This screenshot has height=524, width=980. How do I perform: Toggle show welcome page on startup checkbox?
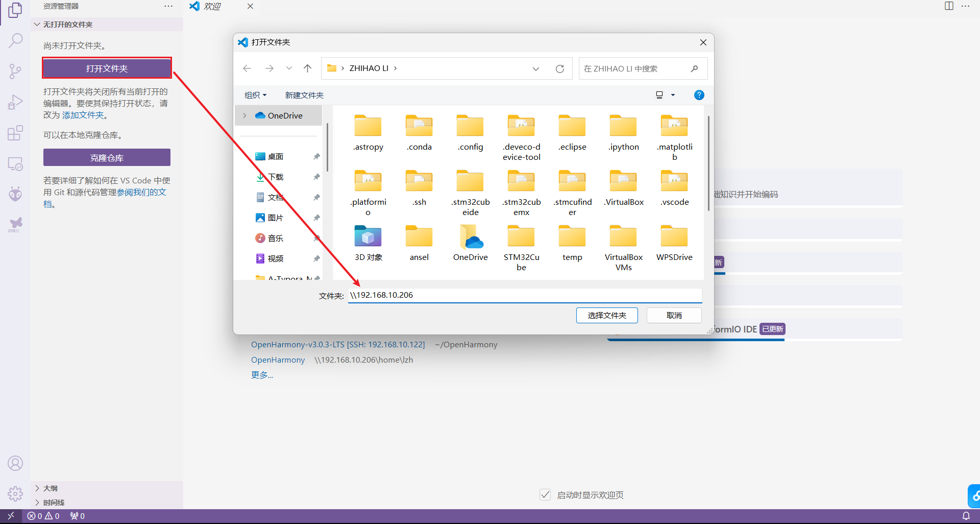click(545, 494)
